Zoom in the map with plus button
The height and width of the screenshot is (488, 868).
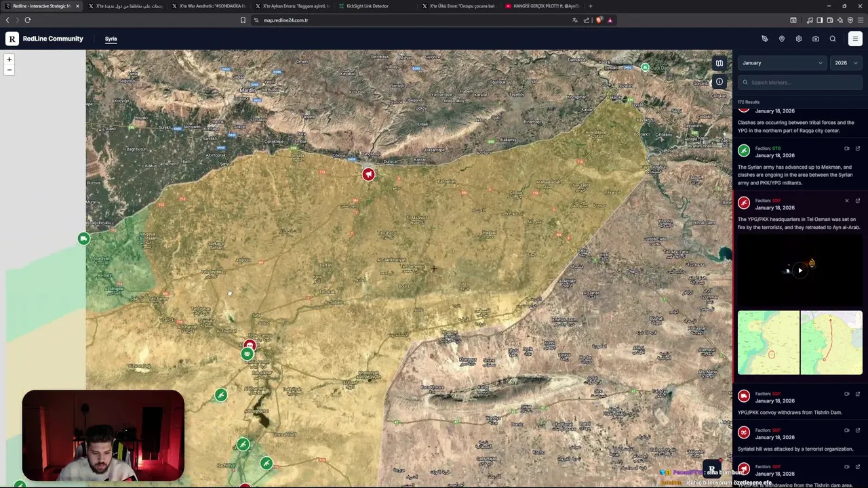(x=9, y=60)
